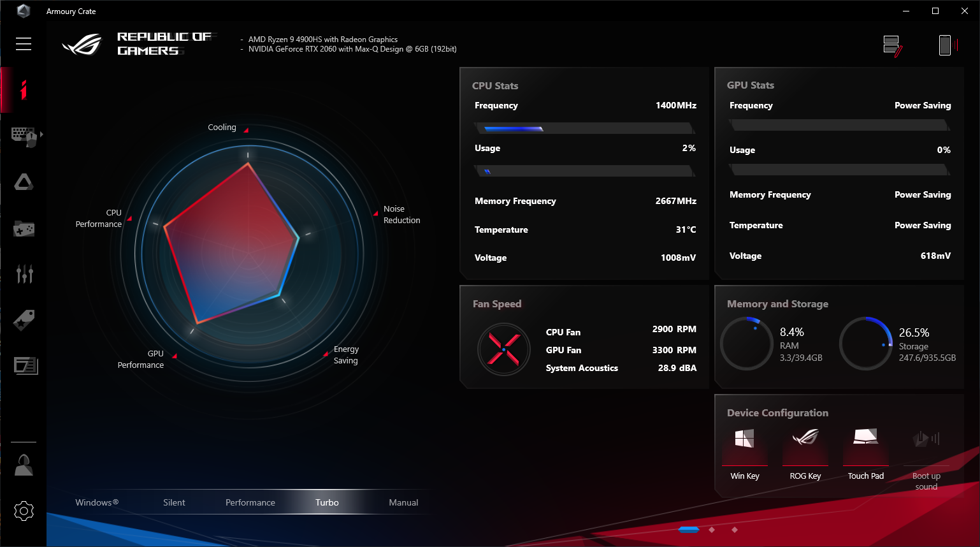980x547 pixels.
Task: Click the RAM usage circular gauge
Action: [x=746, y=344]
